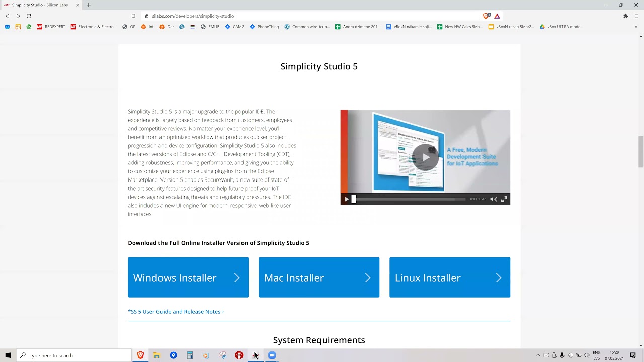Open the taskbar clock showing 15:29

tap(614, 355)
